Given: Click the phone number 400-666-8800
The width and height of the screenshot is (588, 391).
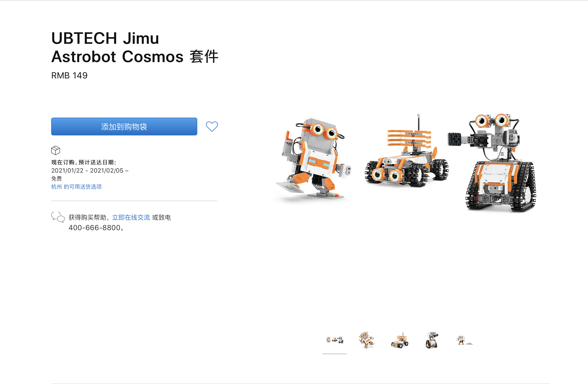Looking at the screenshot, I should point(94,228).
